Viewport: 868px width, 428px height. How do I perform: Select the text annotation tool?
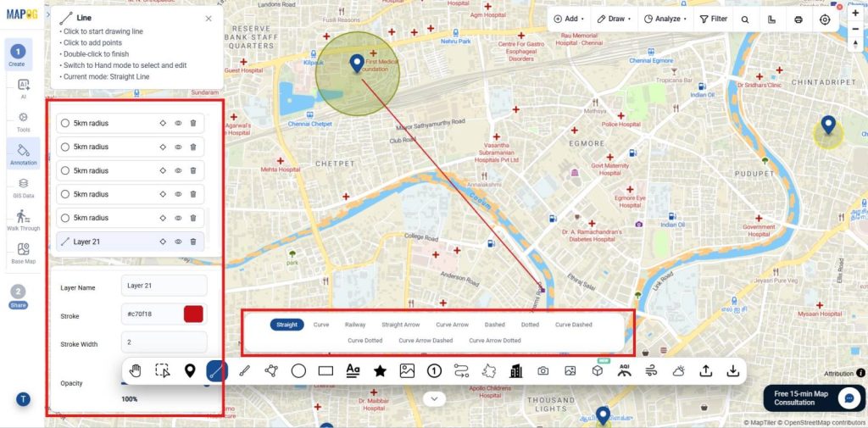coord(353,371)
